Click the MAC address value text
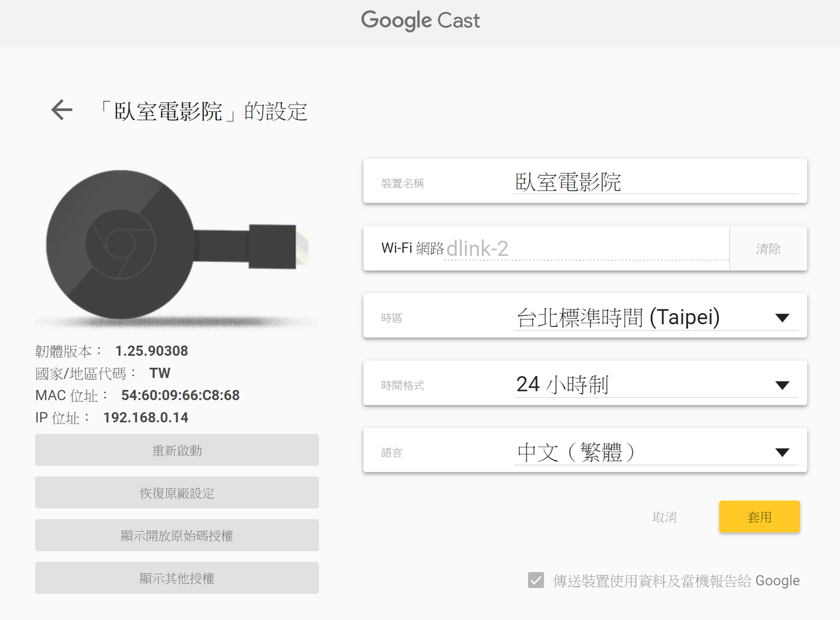This screenshot has width=840, height=620. 180,395
